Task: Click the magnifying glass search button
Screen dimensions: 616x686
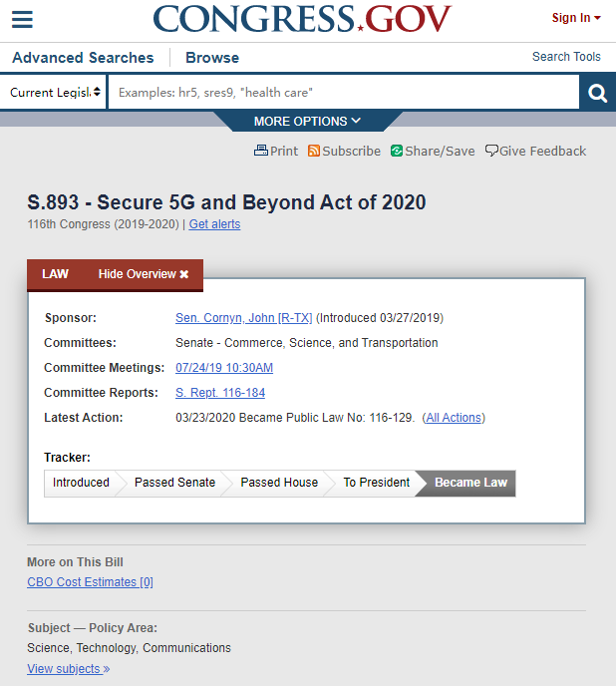Action: pyautogui.click(x=597, y=93)
